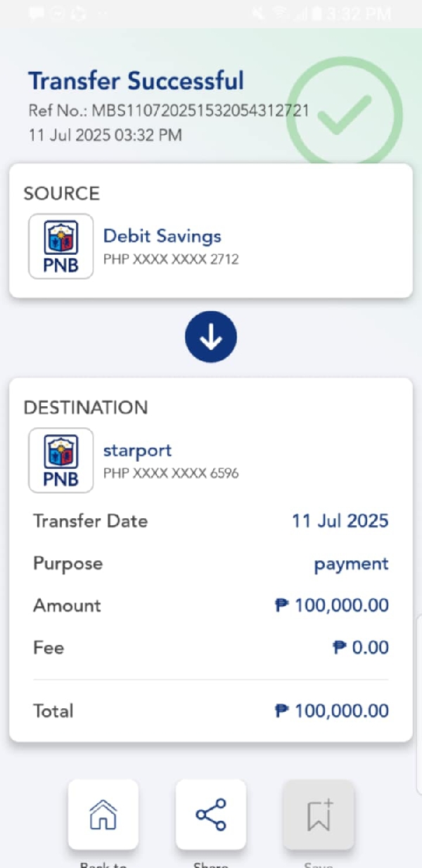
Task: Open the Share receipt option
Action: pyautogui.click(x=211, y=814)
